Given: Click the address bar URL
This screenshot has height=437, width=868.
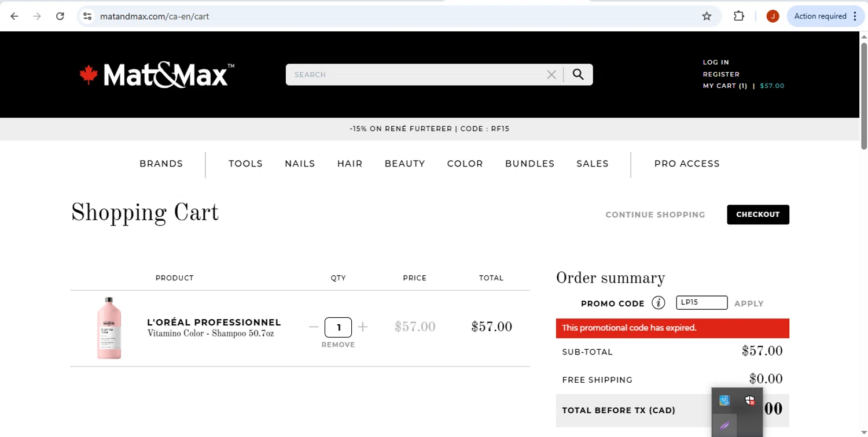Looking at the screenshot, I should point(155,16).
